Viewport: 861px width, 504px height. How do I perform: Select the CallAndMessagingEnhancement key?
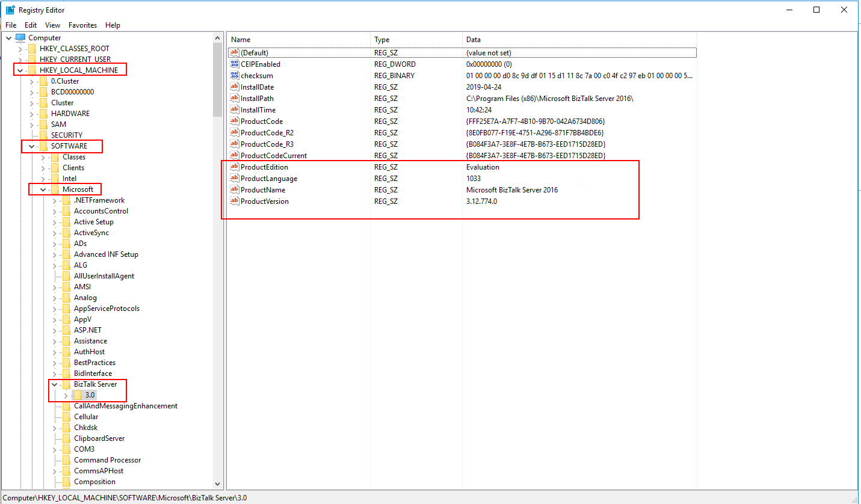coord(126,406)
